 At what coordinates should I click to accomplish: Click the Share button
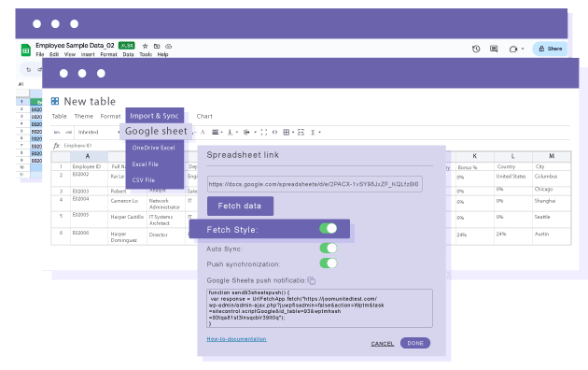click(x=550, y=49)
